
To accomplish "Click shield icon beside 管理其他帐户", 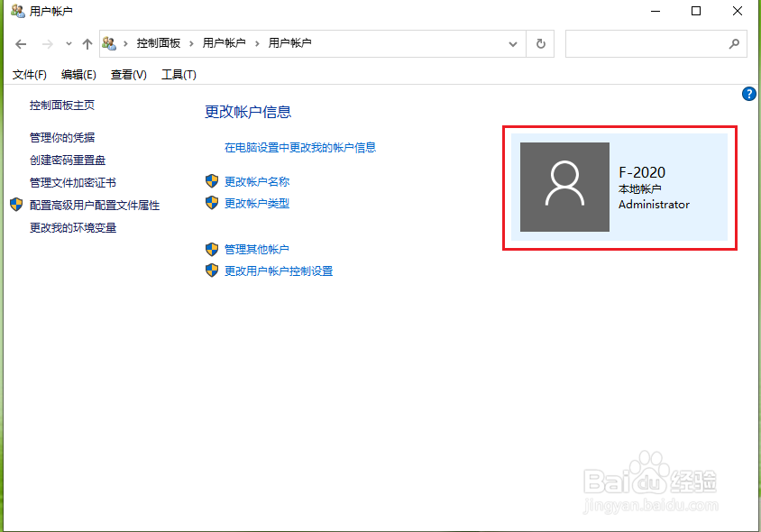I will (212, 250).
